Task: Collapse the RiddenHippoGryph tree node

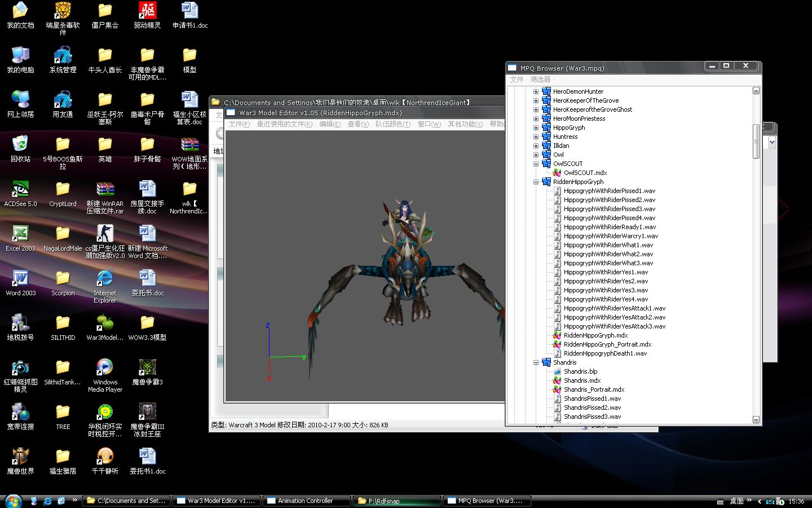Action: 536,182
